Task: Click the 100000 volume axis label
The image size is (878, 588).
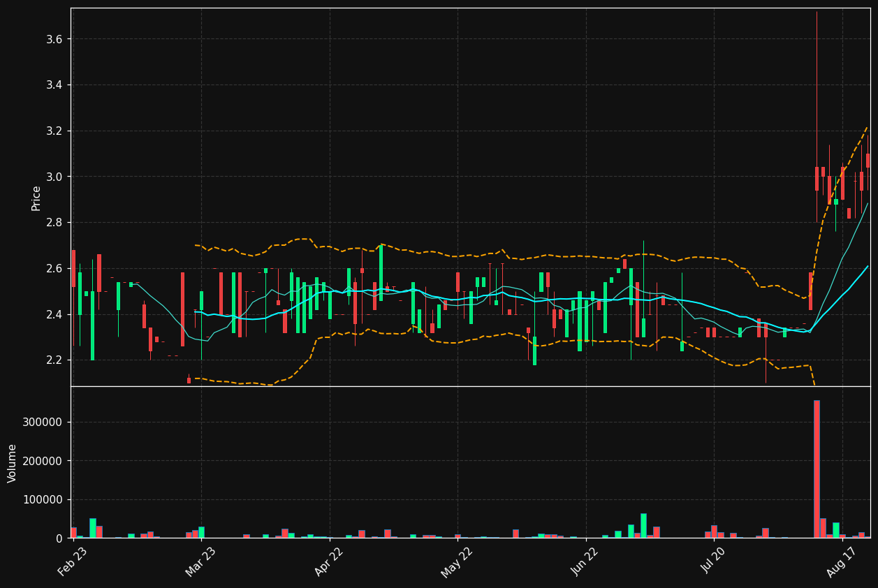Action: (44, 500)
